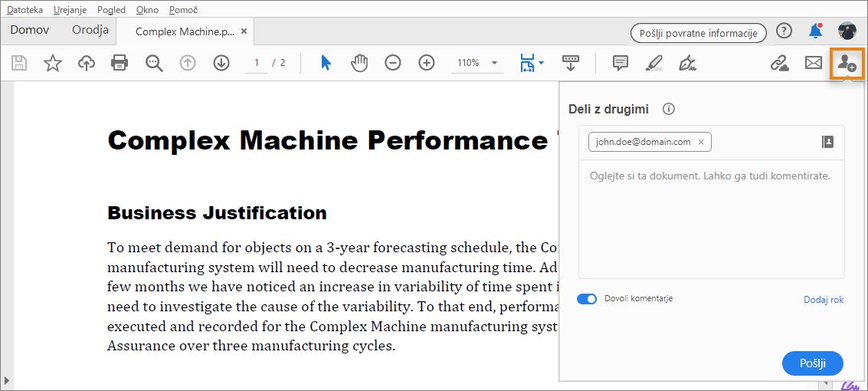Screen dimensions: 868x391
Task: Open the sign document pen tool
Action: click(687, 63)
